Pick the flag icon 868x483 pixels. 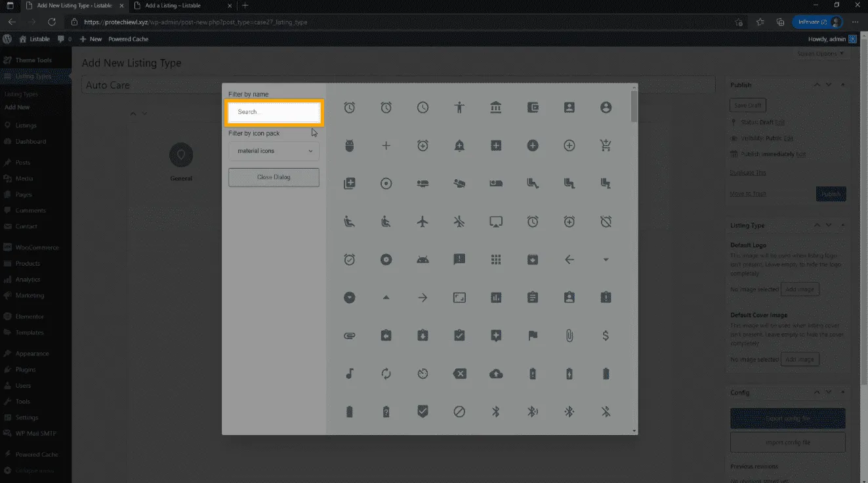(533, 336)
